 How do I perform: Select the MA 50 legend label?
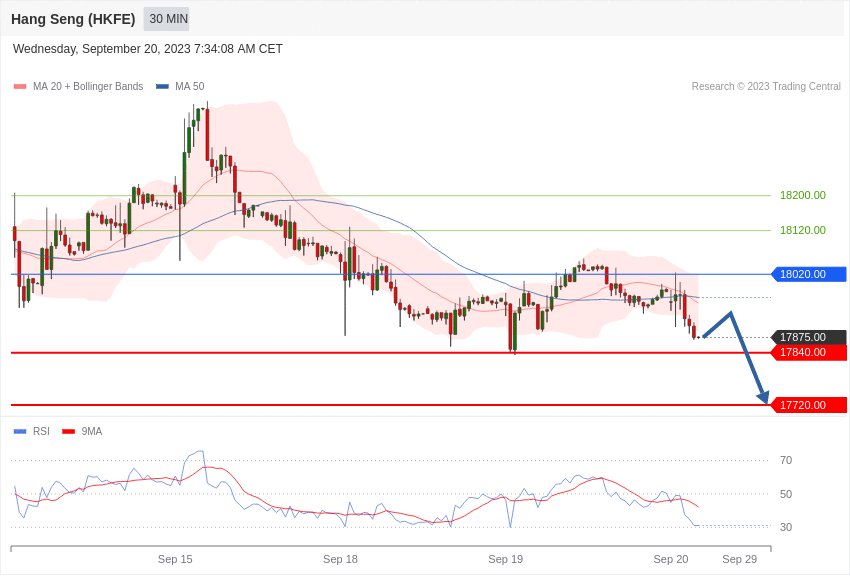point(190,87)
